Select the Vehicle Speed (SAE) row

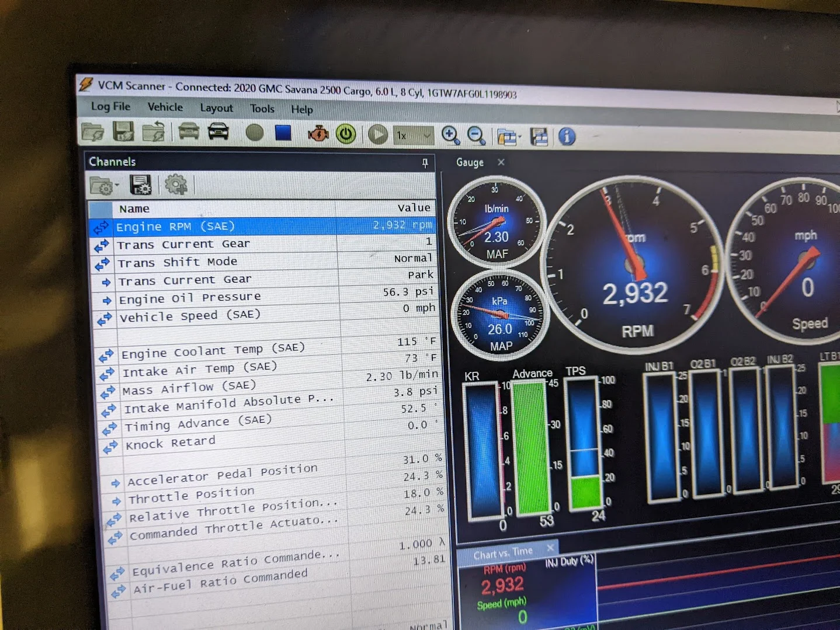click(266, 314)
